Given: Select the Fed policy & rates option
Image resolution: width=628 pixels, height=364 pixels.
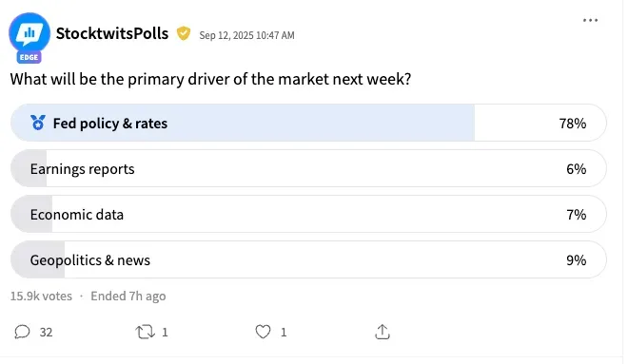Looking at the screenshot, I should [308, 123].
